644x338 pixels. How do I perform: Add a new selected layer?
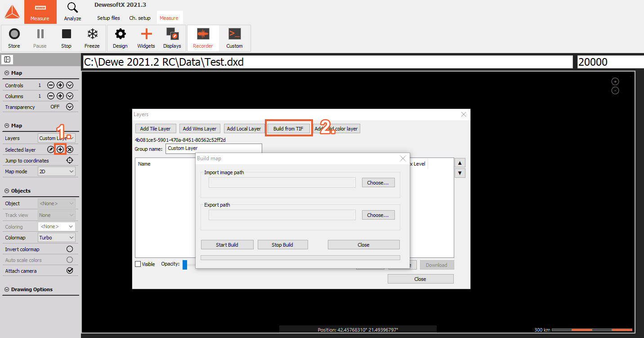click(x=60, y=149)
